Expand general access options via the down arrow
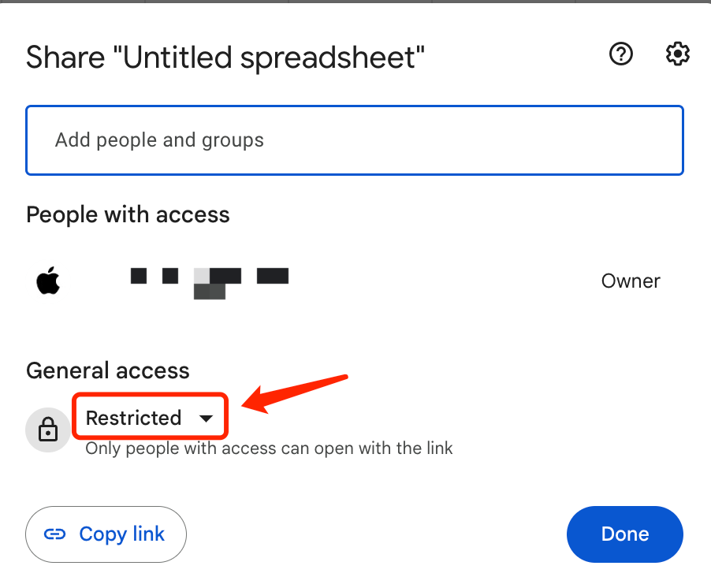This screenshot has height=588, width=711. coord(207,418)
